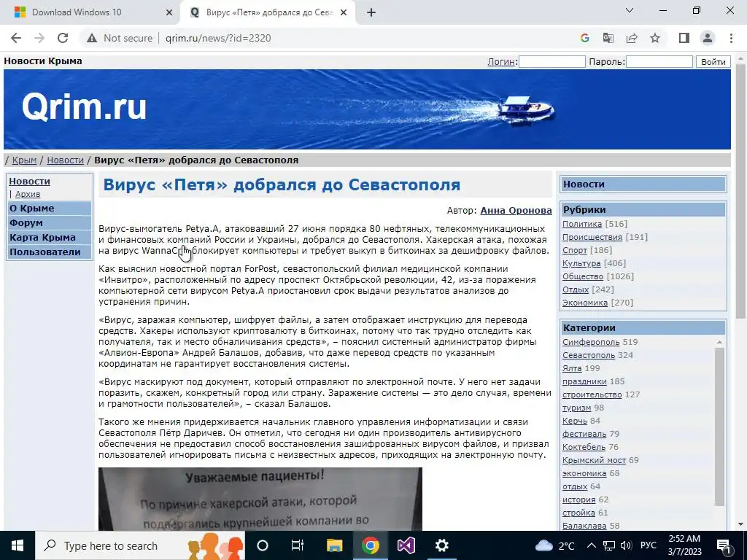Image resolution: width=747 pixels, height=560 pixels.
Task: Open the Спорт rubric
Action: [x=575, y=250]
